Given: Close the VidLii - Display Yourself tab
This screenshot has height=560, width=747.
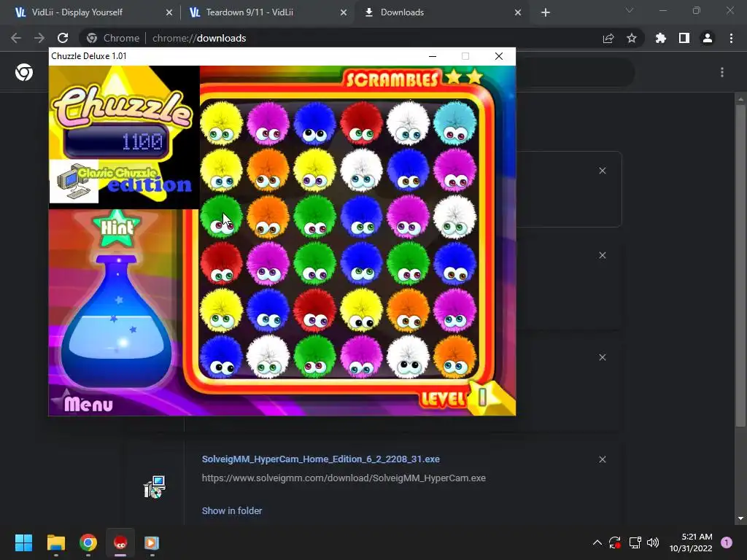Looking at the screenshot, I should tap(169, 12).
